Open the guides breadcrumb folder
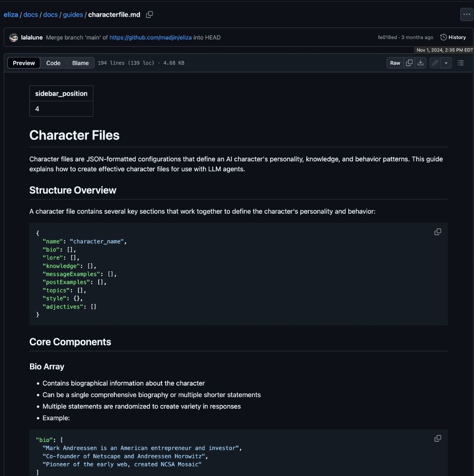474x476 pixels. pos(73,15)
